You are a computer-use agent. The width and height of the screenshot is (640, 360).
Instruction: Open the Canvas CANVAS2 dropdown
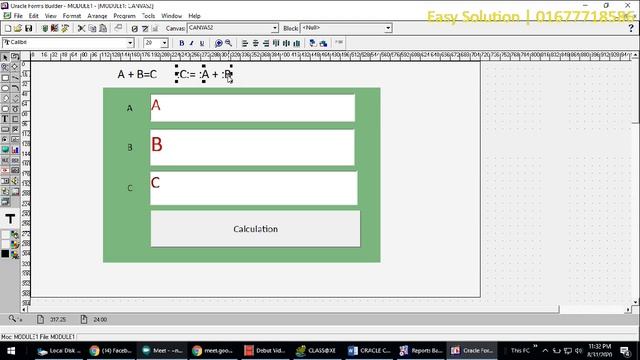pos(275,28)
